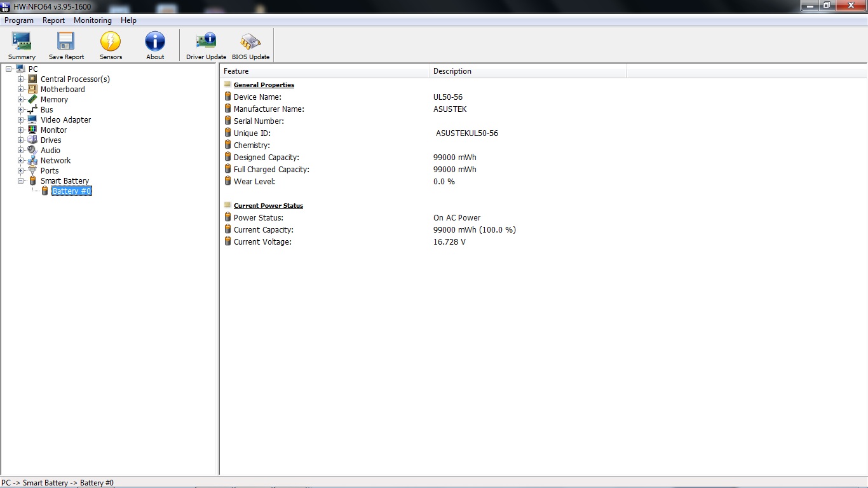Launch Driver Update from toolbar

206,46
